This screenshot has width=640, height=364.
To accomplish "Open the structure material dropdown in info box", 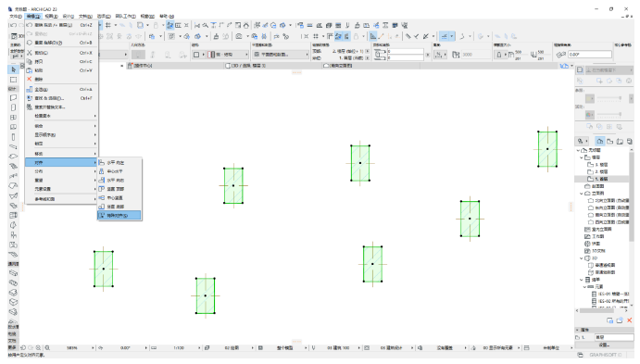I will 228,55.
